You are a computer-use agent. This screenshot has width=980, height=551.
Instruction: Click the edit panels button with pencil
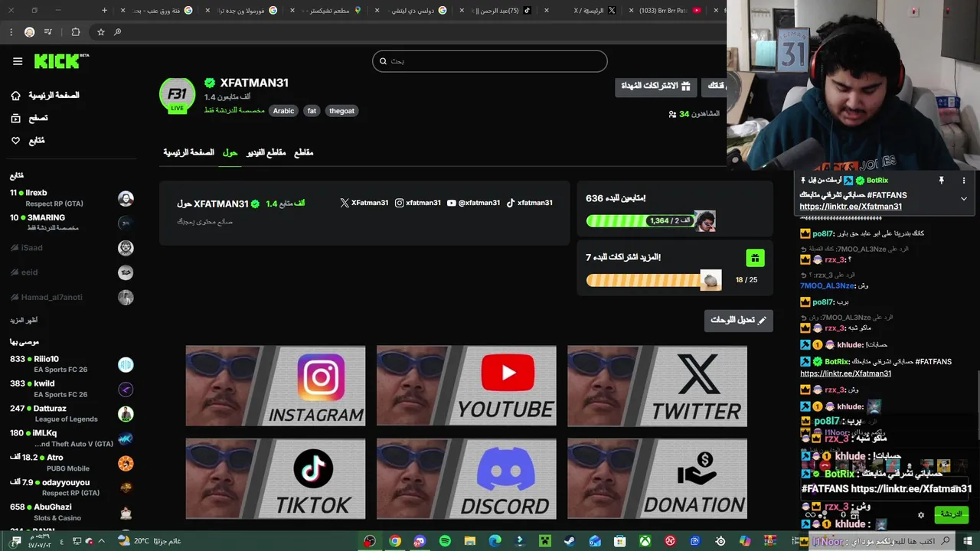tap(739, 320)
